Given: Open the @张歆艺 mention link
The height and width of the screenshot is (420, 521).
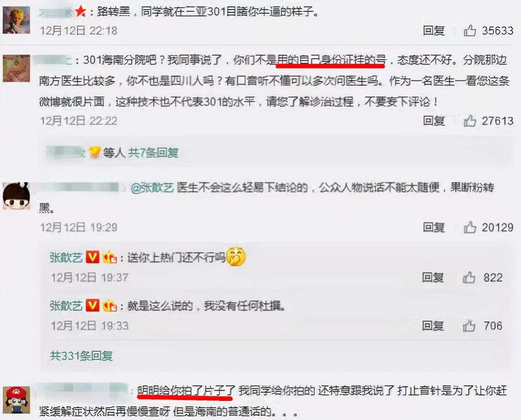Looking at the screenshot, I should click(x=153, y=188).
